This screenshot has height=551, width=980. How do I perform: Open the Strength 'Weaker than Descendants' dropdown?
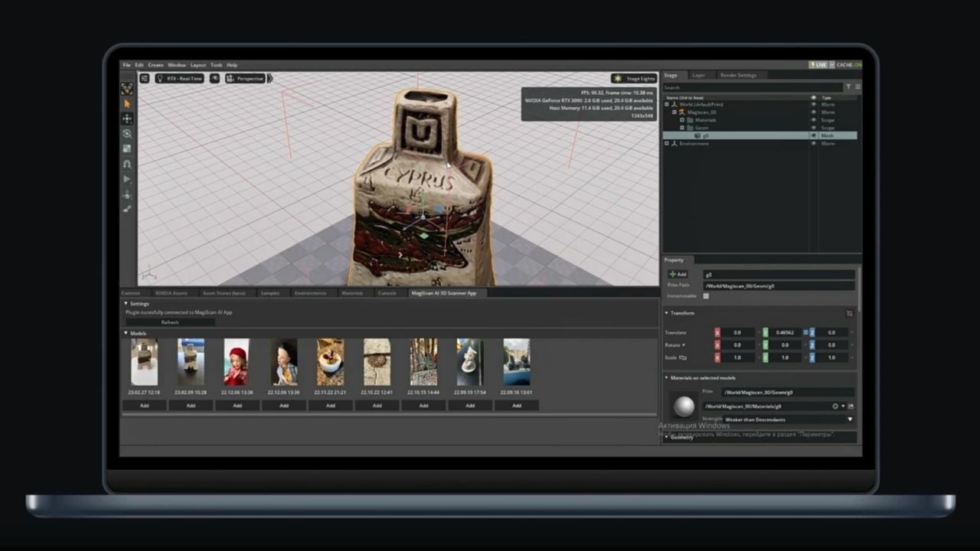point(789,419)
